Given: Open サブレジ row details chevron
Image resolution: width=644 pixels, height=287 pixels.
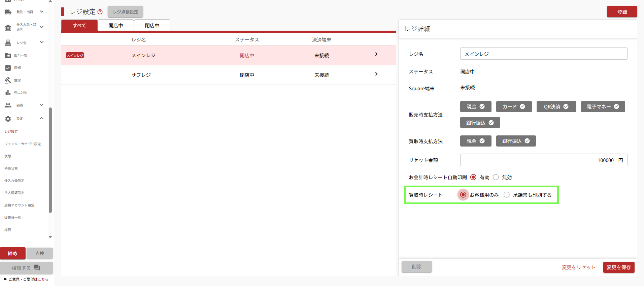Looking at the screenshot, I should [x=376, y=74].
